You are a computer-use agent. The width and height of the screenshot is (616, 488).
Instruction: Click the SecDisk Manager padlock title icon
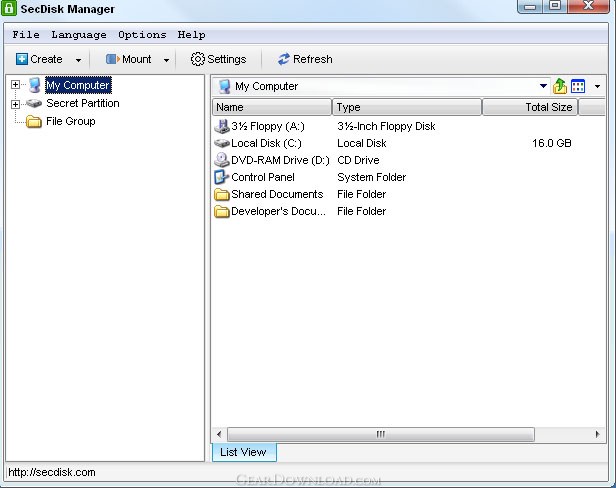9,8
